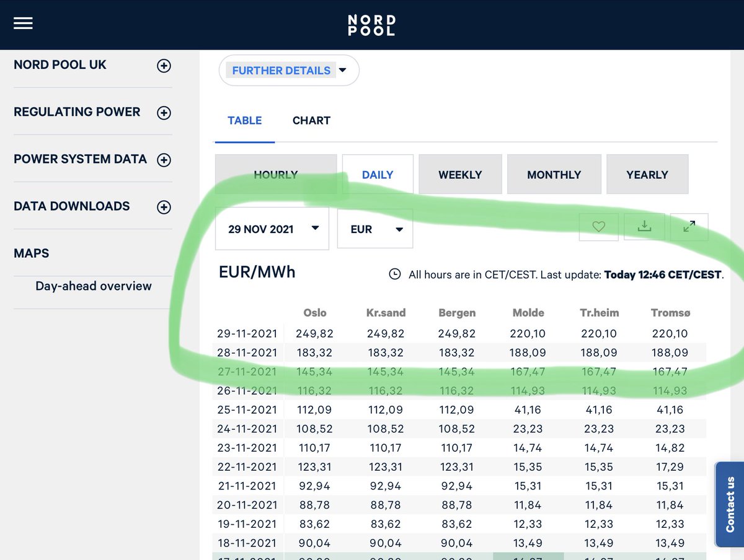Click the Nord Pool logo

tap(371, 25)
